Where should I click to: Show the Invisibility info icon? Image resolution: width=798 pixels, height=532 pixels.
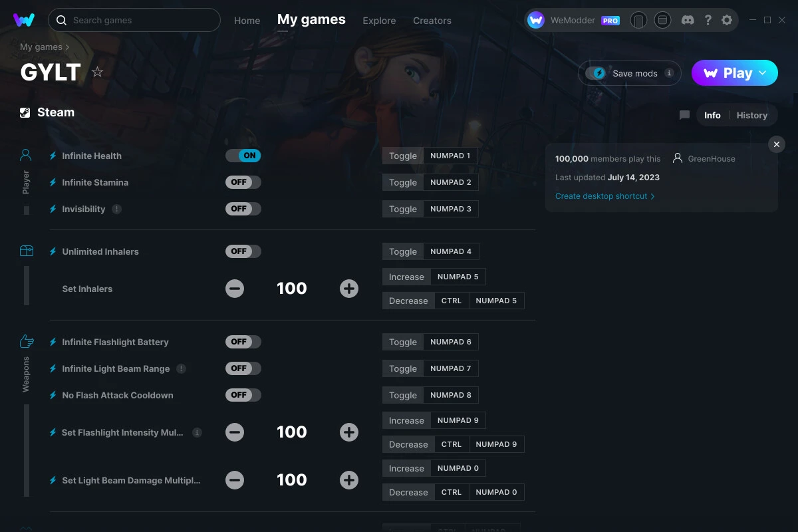click(117, 209)
